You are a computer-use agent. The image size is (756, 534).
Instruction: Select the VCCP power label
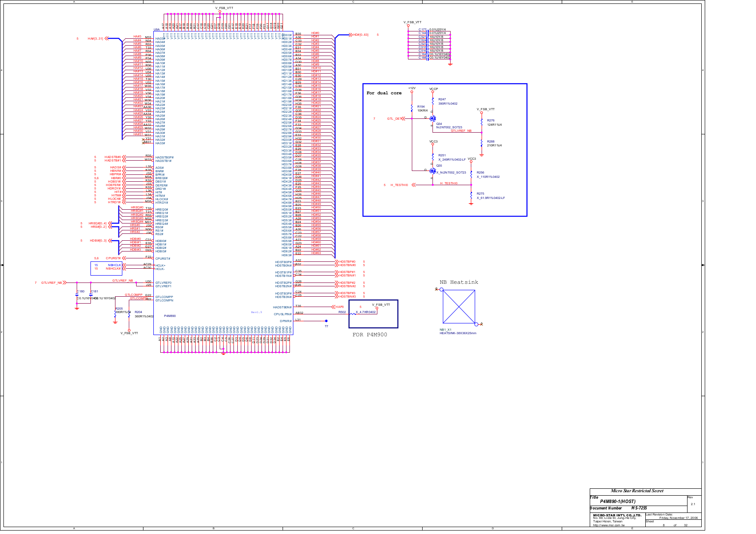[433, 89]
